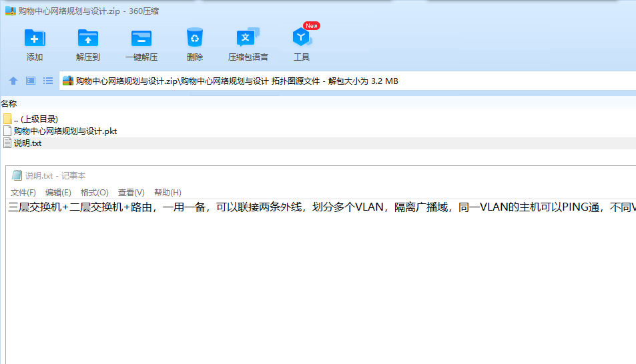
Task: Click the 删除 (Delete) trash icon
Action: tap(195, 38)
